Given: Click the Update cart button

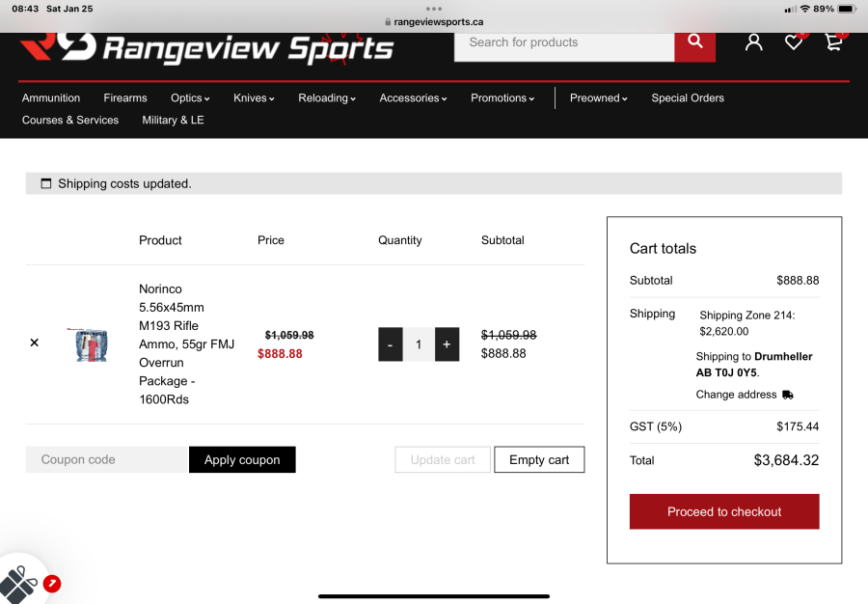Looking at the screenshot, I should point(443,459).
